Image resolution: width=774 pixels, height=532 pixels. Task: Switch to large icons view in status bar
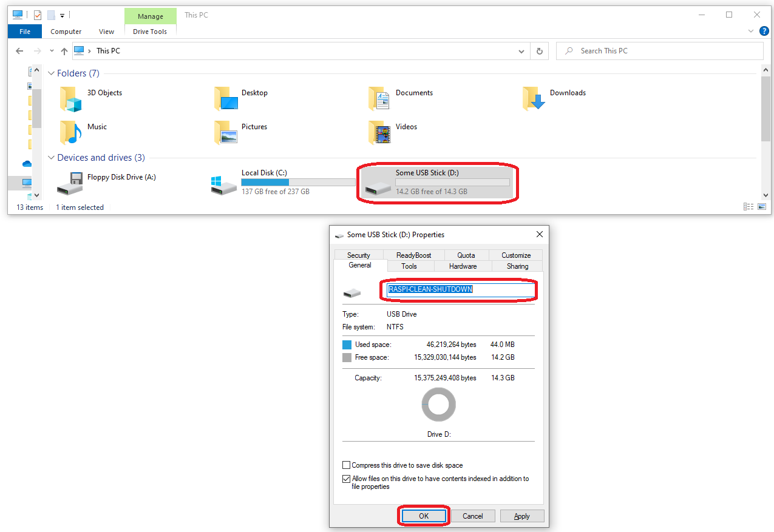pos(762,207)
